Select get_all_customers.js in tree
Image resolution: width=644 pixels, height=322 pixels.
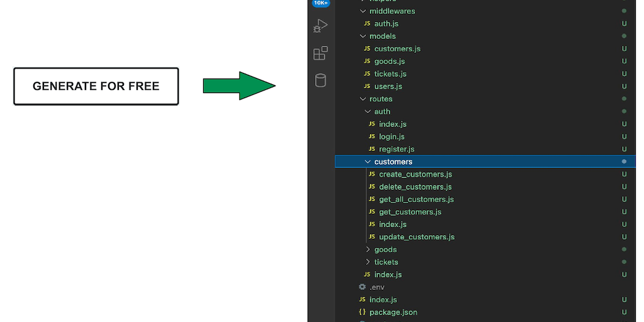pos(416,199)
